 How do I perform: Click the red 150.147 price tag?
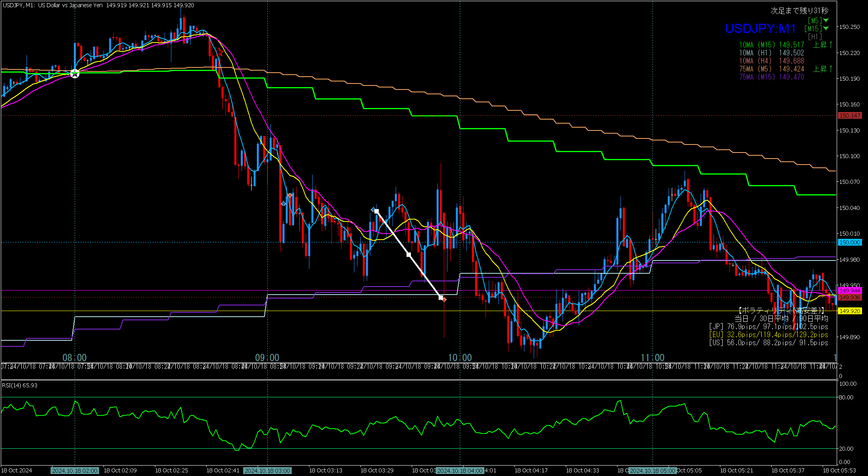[x=850, y=116]
